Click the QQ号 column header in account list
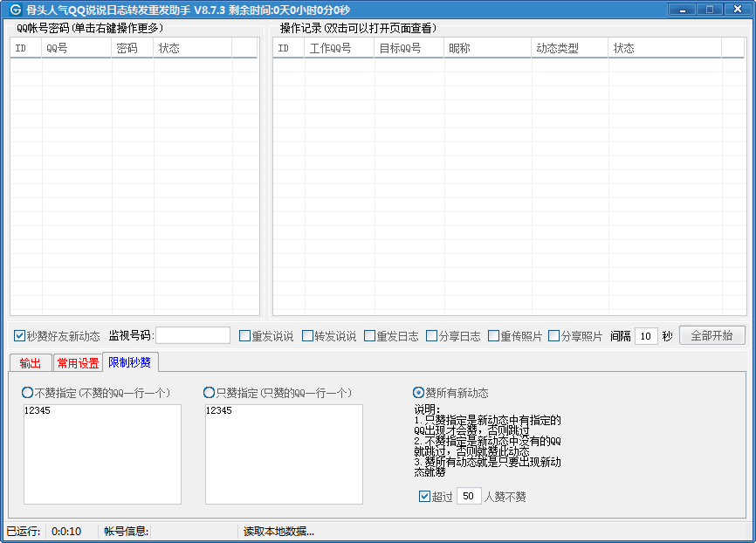The width and height of the screenshot is (756, 543). pos(77,49)
